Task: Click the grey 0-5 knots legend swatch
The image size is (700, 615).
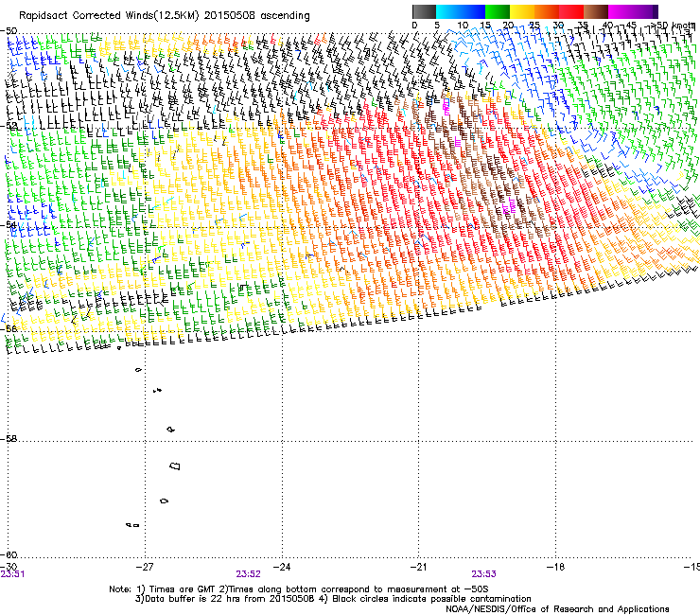Action: [424, 11]
